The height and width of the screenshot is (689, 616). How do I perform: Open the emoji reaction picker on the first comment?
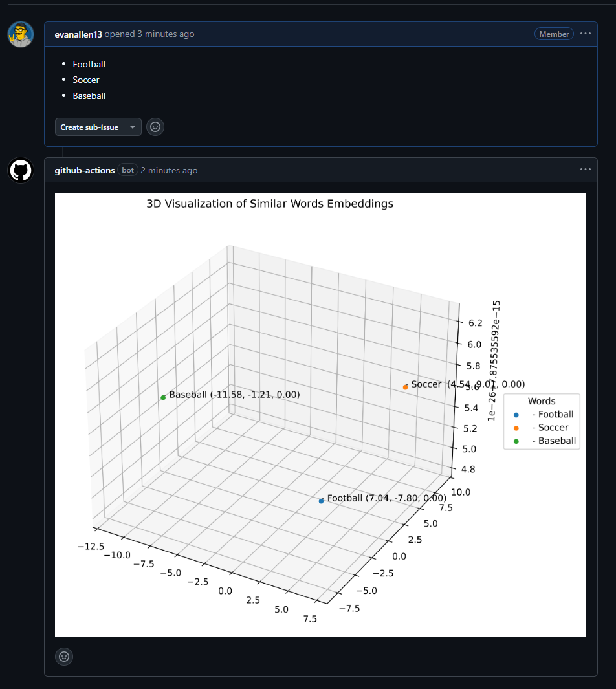coord(155,127)
